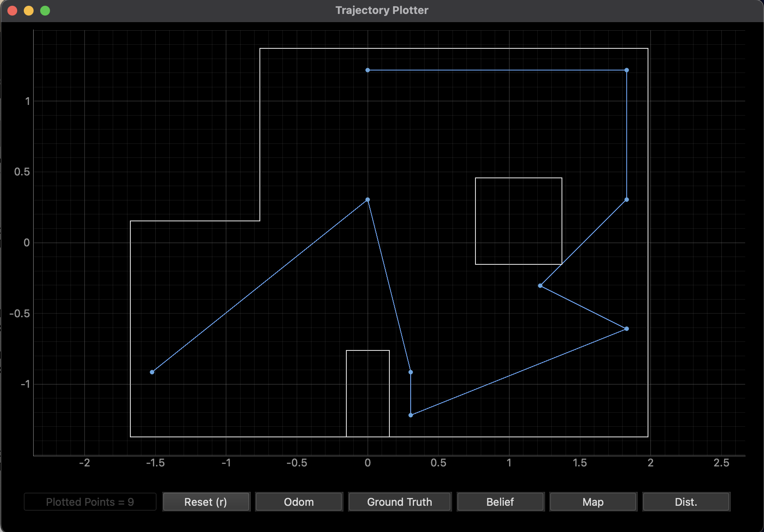Image resolution: width=764 pixels, height=532 pixels.
Task: Click the y-axis label 0.5
Action: (x=22, y=172)
